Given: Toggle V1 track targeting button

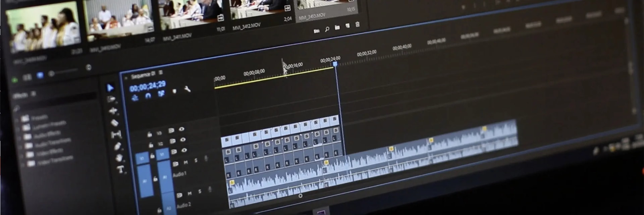Looking at the screenshot, I should 162,154.
